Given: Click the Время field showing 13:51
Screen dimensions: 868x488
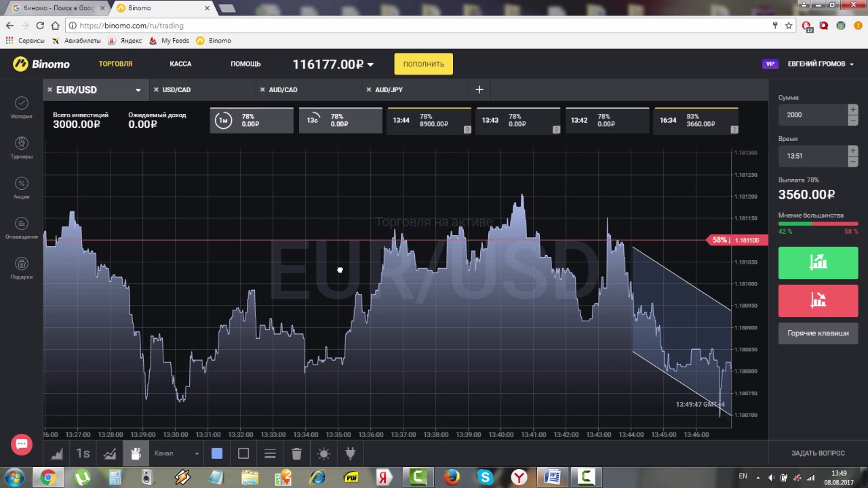Looking at the screenshot, I should click(812, 156).
